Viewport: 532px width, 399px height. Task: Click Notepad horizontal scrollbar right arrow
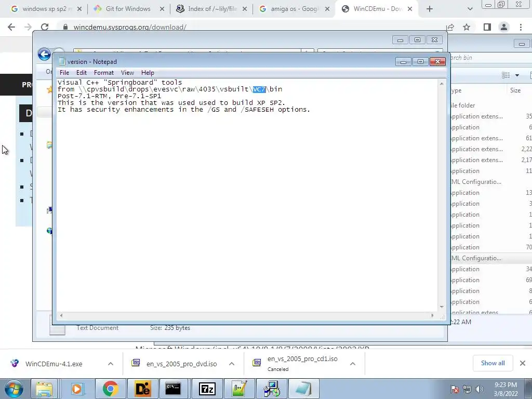(432, 315)
